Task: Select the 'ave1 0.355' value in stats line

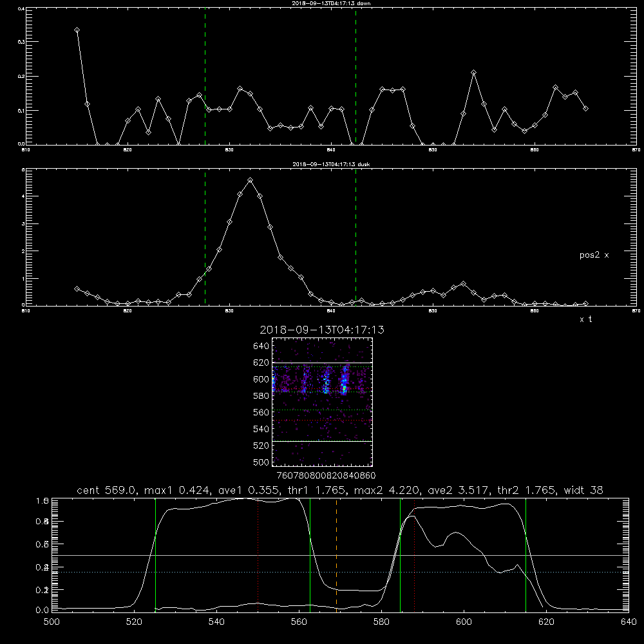Action: pos(248,490)
